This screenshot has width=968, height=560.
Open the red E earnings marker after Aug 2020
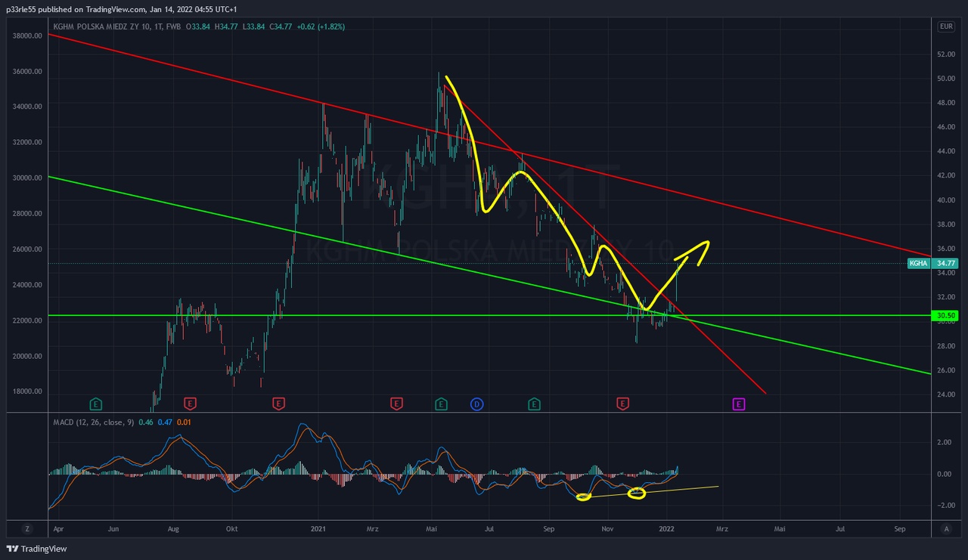click(191, 404)
